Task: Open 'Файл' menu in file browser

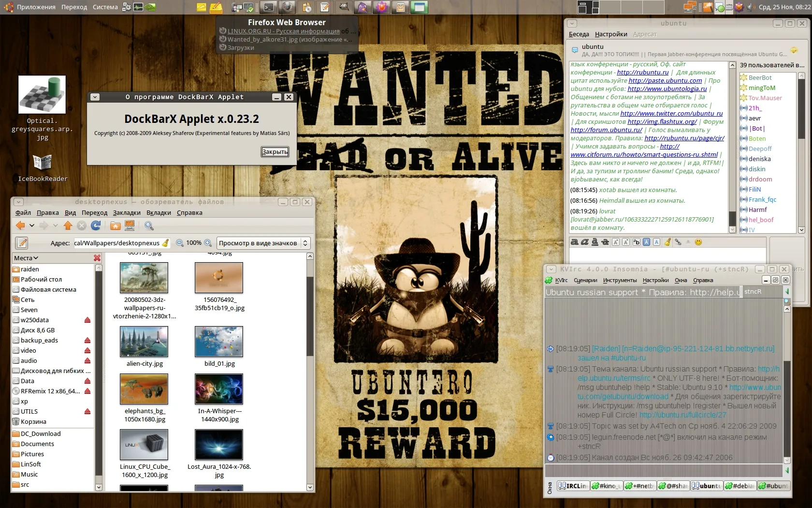Action: (x=23, y=212)
